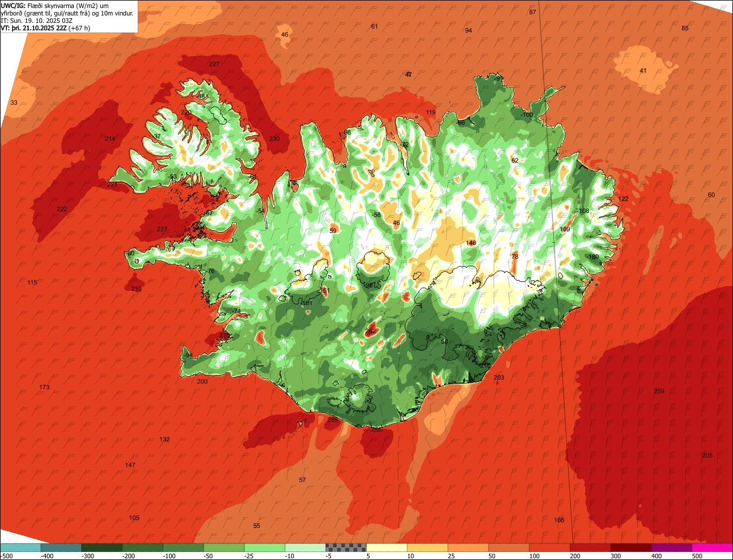This screenshot has height=560, width=733.
Task: Select the legend swatch between -50 and -25
Action: coord(224,547)
